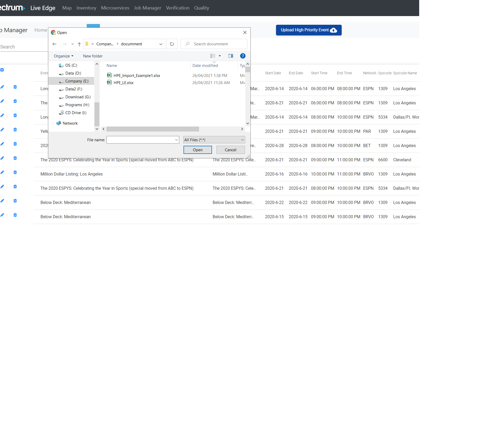
Task: Edit Below Deck 2020-6-22 row
Action: pos(2,201)
